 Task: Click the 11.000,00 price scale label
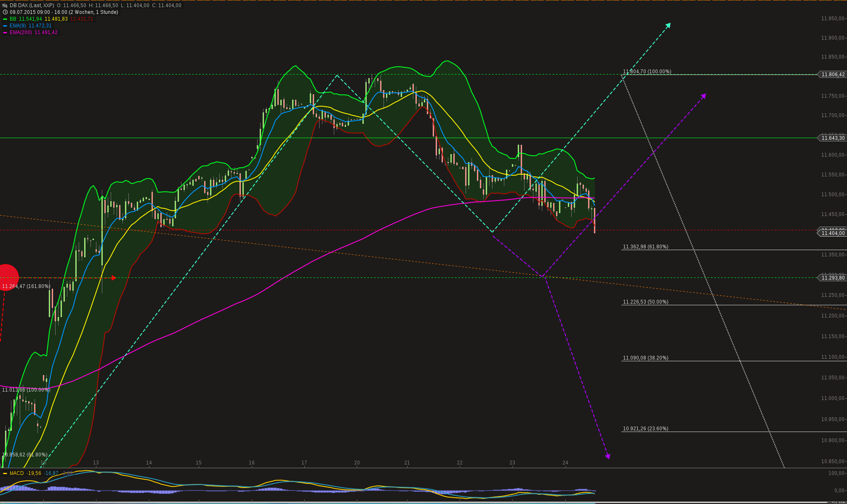click(833, 398)
